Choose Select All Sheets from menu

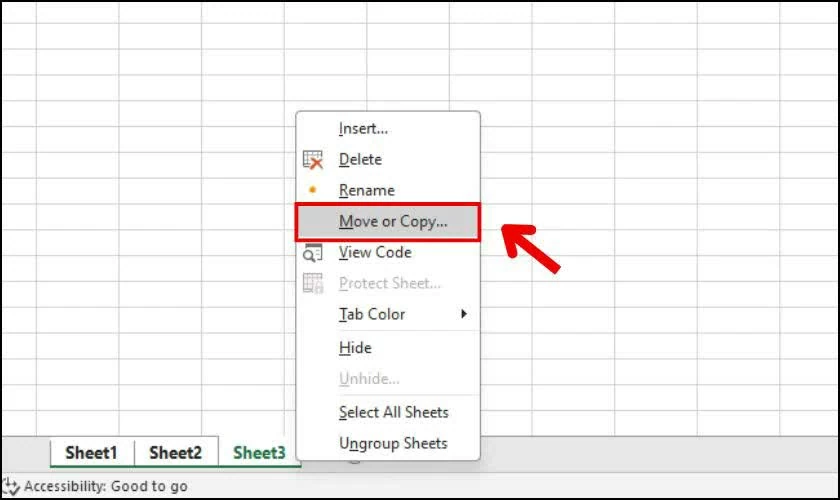[393, 412]
